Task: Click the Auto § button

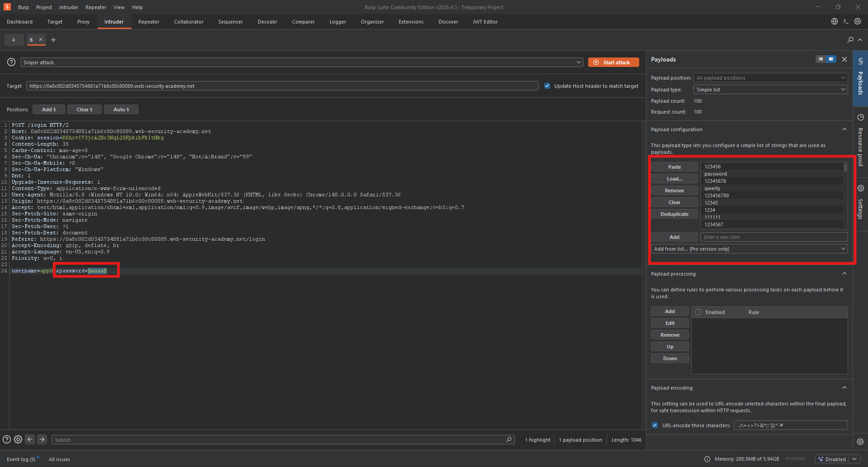Action: tap(121, 110)
